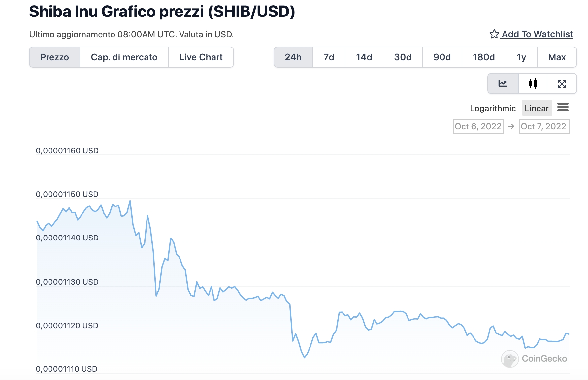Click the 0,00001160 USD axis label

(67, 151)
